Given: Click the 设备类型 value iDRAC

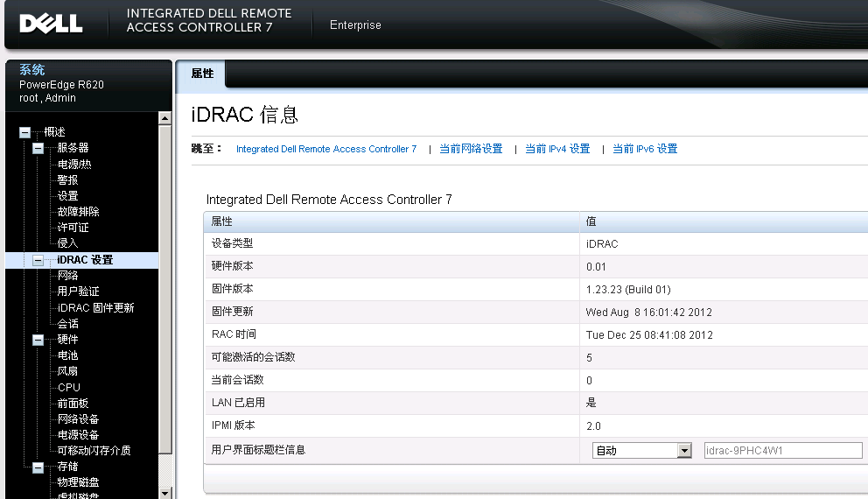Looking at the screenshot, I should [602, 244].
